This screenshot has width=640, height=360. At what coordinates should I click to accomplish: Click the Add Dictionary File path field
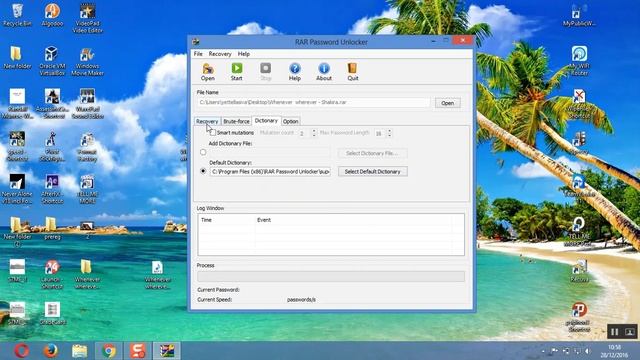(x=269, y=153)
